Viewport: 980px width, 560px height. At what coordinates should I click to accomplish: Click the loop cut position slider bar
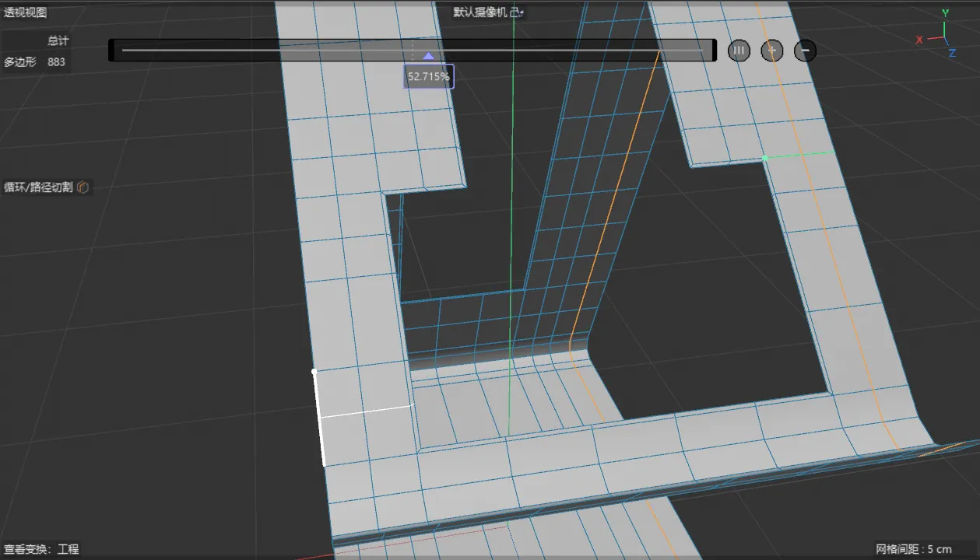tap(413, 51)
